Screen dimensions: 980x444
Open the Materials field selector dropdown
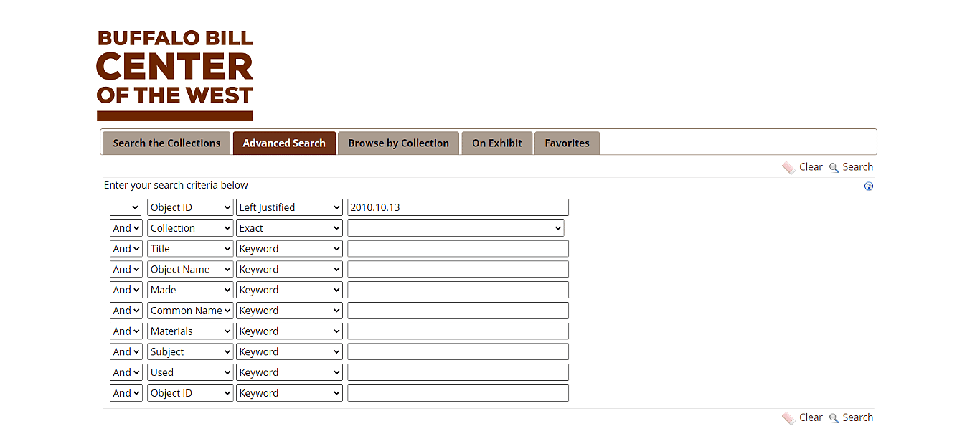tap(190, 331)
